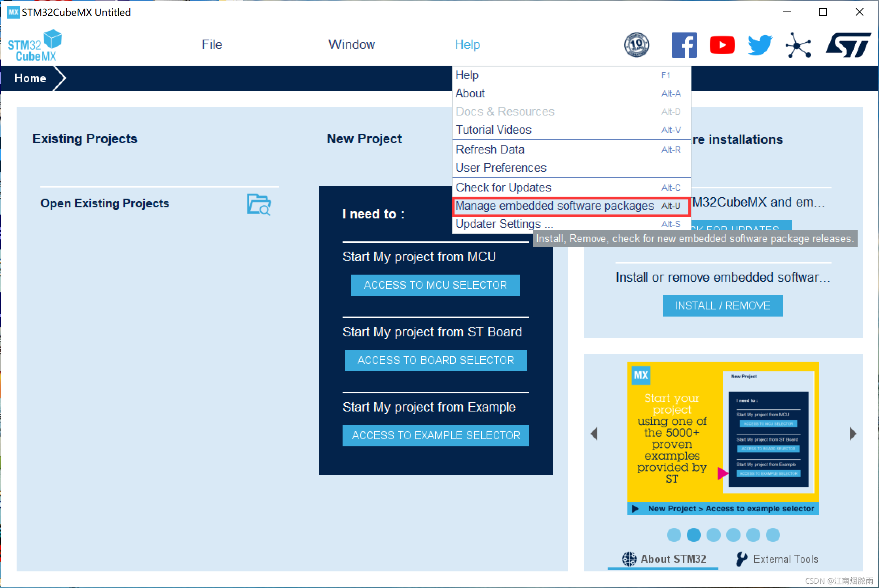This screenshot has width=879, height=588.
Task: Click the ST logo icon
Action: tap(848, 45)
